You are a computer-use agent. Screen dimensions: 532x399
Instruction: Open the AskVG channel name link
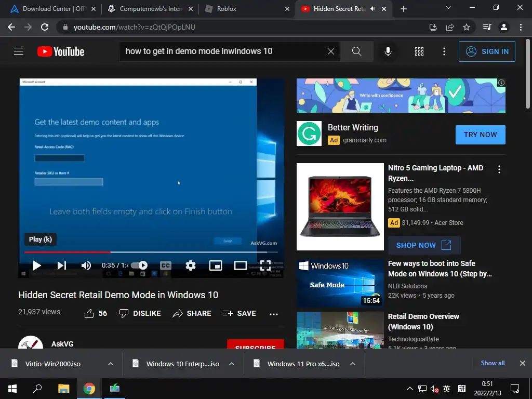[62, 344]
